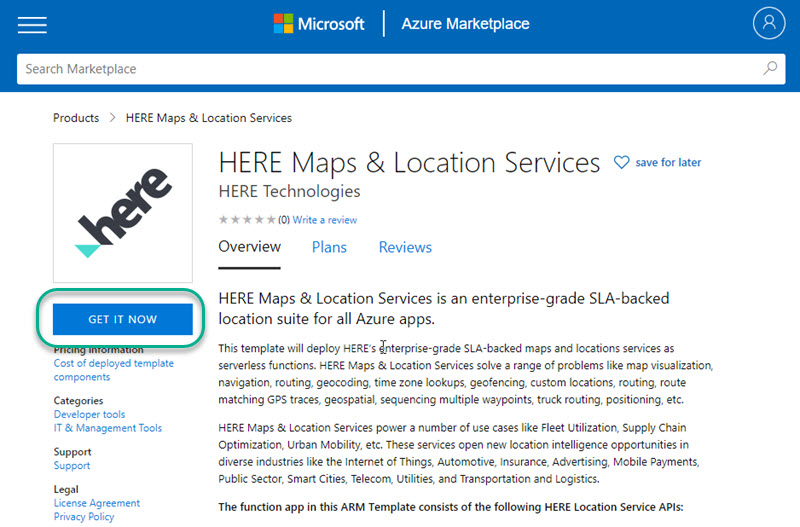
Task: Click the star rating row
Action: tap(247, 220)
